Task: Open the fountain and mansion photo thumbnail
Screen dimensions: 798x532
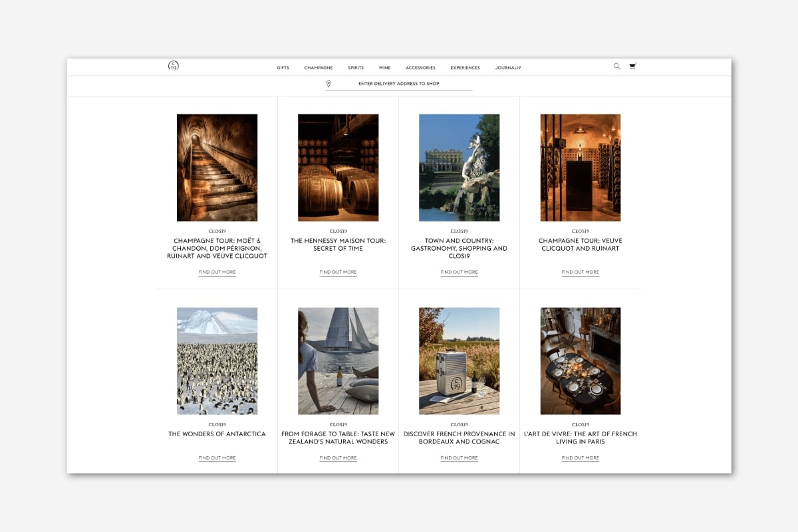Action: tap(459, 168)
